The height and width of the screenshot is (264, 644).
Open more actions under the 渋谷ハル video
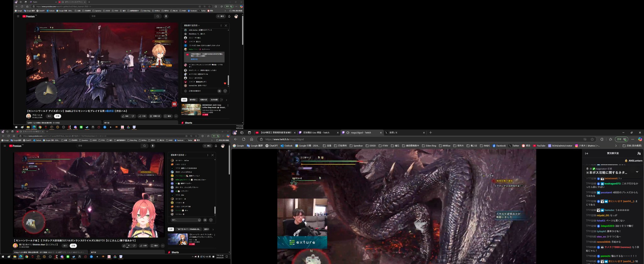[176, 116]
